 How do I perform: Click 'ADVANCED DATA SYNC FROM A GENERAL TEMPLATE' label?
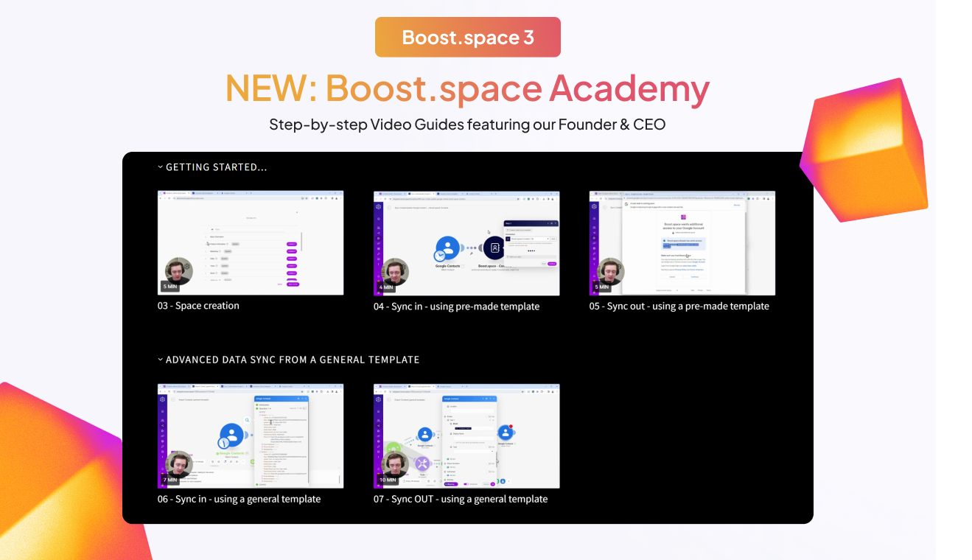(x=293, y=360)
